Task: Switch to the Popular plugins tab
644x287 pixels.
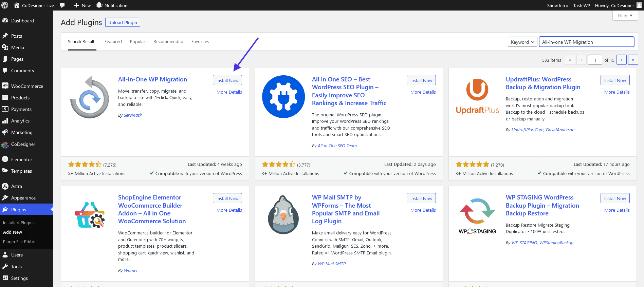Action: point(137,42)
